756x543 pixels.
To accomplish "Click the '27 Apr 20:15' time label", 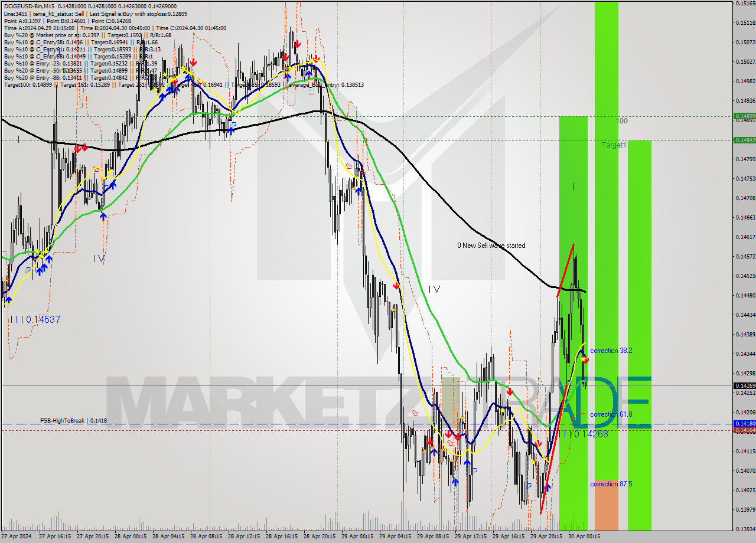I will pos(92,537).
